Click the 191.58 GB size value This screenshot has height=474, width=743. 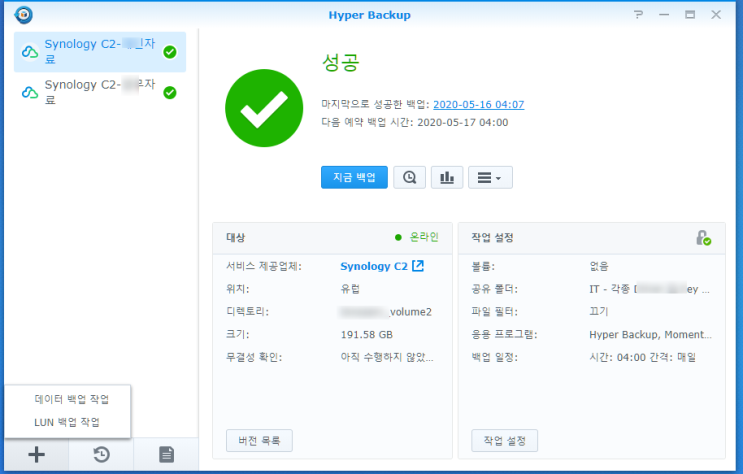367,335
